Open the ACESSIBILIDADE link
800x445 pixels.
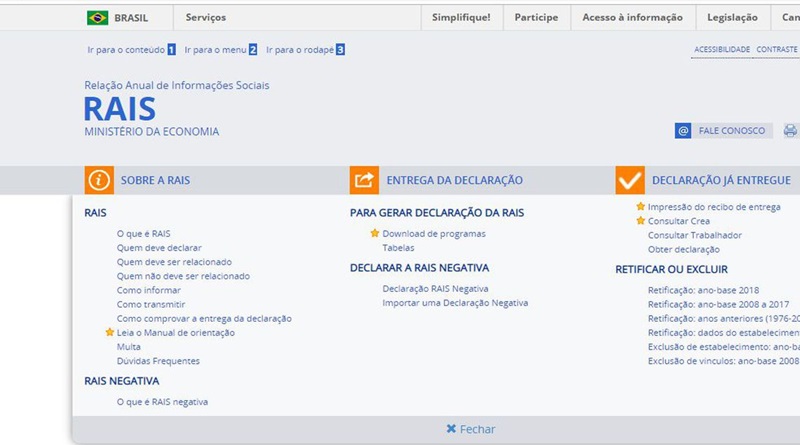(722, 50)
